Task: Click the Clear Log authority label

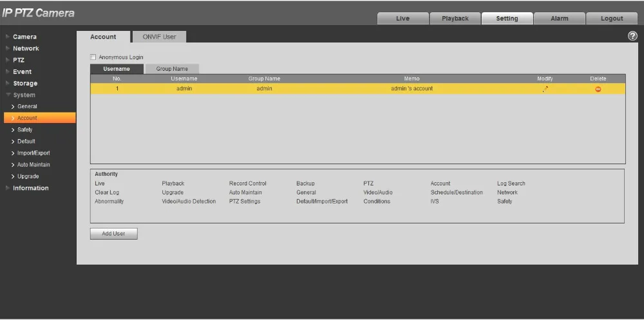Action: pos(107,193)
